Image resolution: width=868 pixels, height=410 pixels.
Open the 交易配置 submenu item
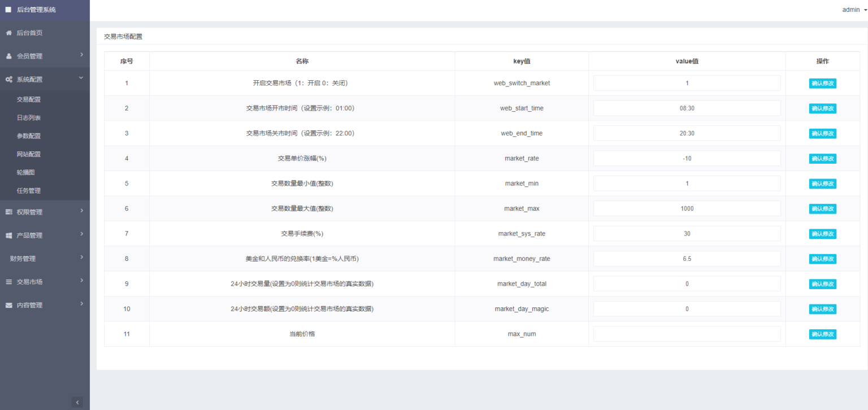coord(29,99)
